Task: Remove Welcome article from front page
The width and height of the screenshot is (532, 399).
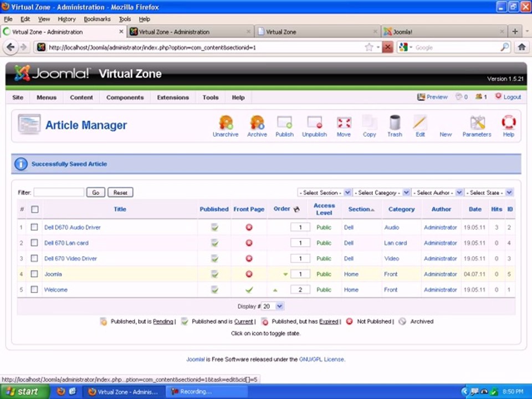Action: (x=249, y=290)
